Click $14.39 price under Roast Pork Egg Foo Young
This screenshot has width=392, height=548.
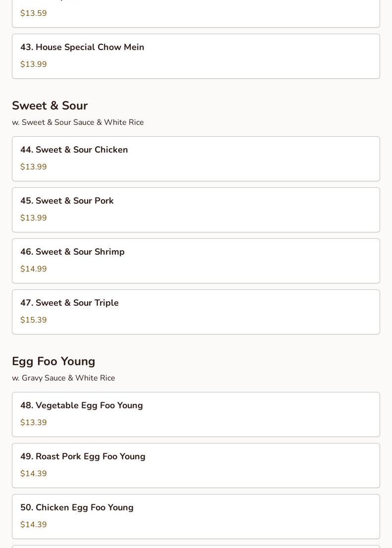click(34, 474)
